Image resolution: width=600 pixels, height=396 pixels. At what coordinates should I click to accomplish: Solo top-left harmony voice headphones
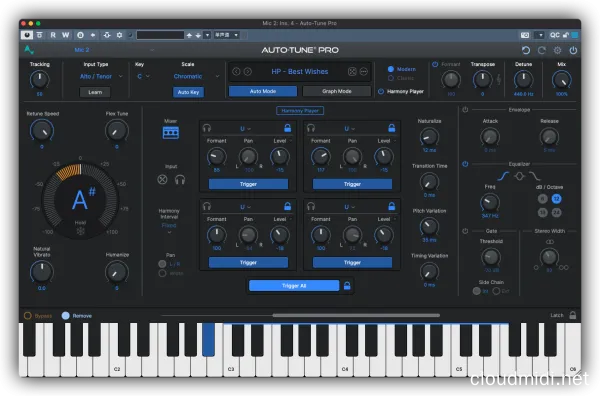[x=207, y=128]
